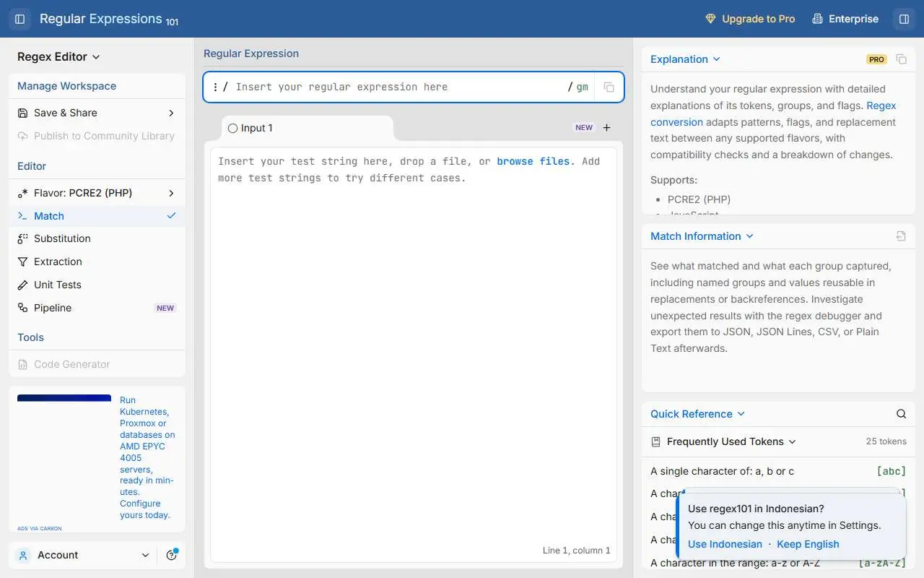Open the Account menu
The width and height of the screenshot is (924, 578).
84,555
